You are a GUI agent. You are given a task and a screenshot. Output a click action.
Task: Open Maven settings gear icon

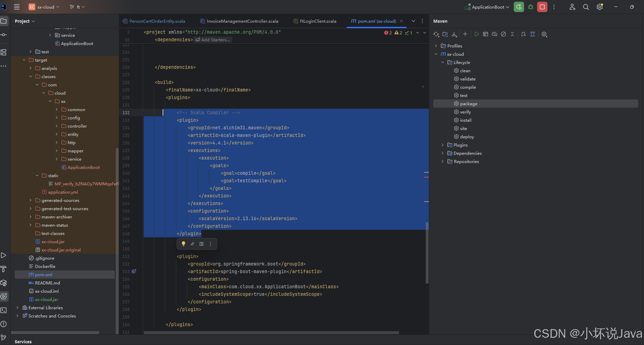544,34
